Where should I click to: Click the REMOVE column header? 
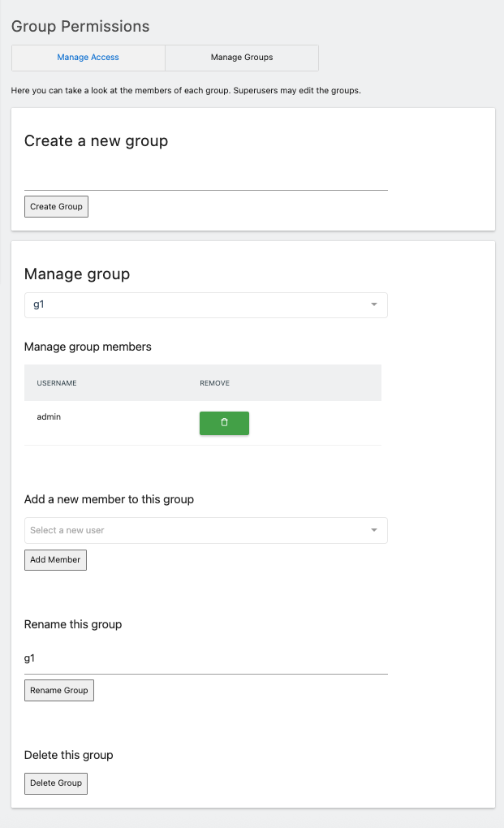coord(214,383)
